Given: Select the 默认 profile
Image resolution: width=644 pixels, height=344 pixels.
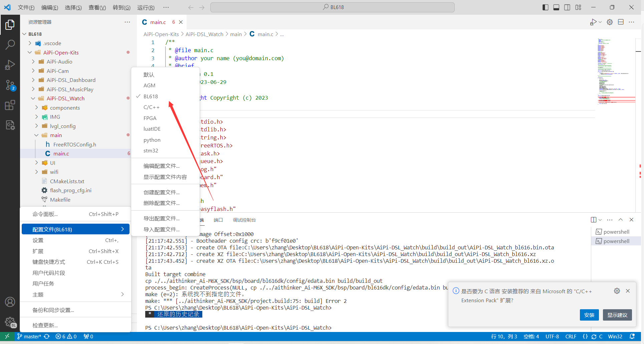Looking at the screenshot, I should click(166, 75).
